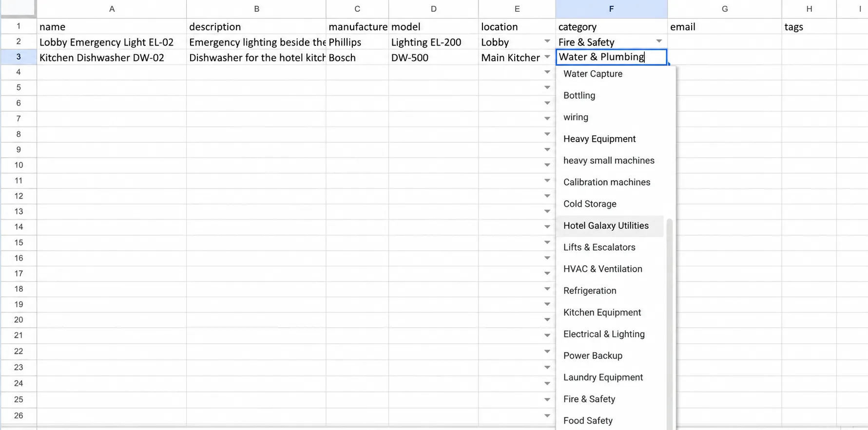868x430 pixels.
Task: Click the Lighting EL-200 model cell
Action: click(433, 42)
